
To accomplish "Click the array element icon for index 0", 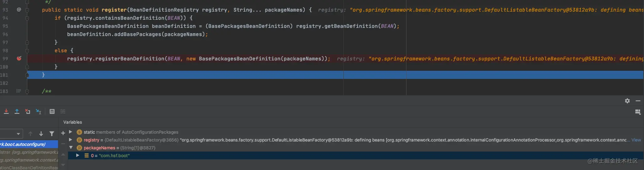I will coord(87,156).
